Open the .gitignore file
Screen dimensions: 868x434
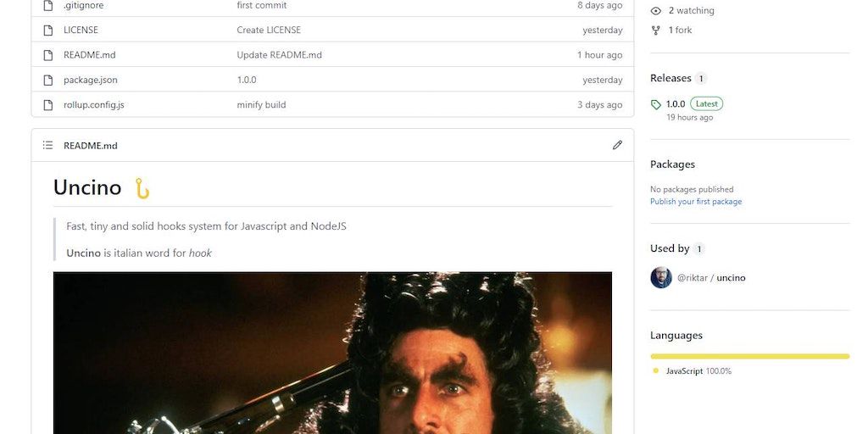[x=84, y=6]
